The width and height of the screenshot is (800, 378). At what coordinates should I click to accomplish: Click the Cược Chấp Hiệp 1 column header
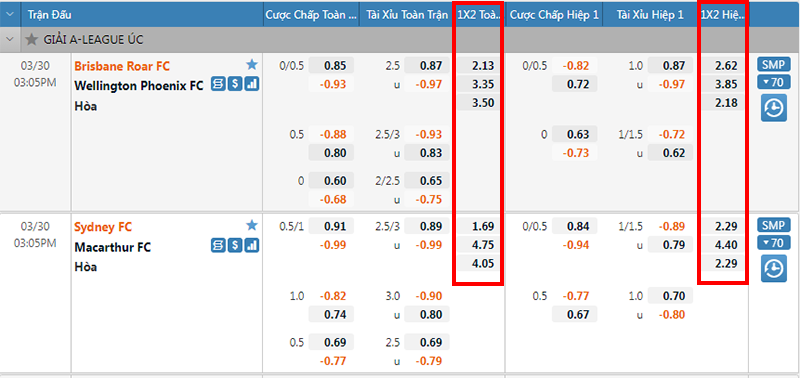[555, 15]
